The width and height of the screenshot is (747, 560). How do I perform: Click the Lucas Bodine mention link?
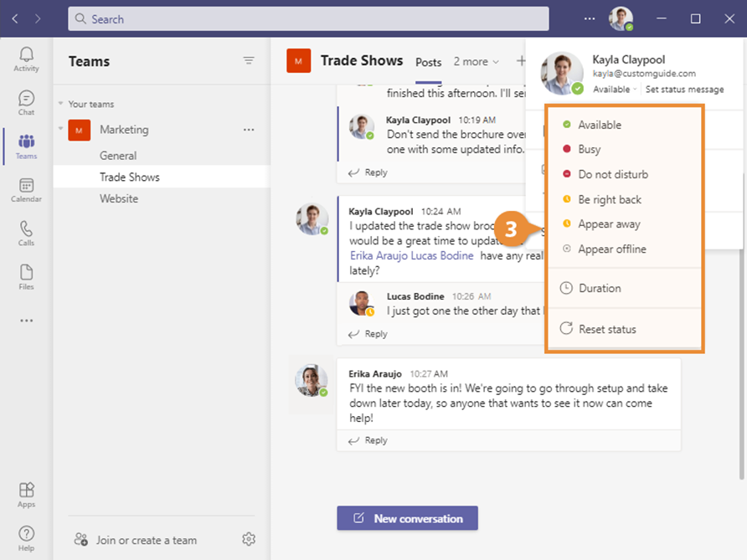[x=442, y=255]
